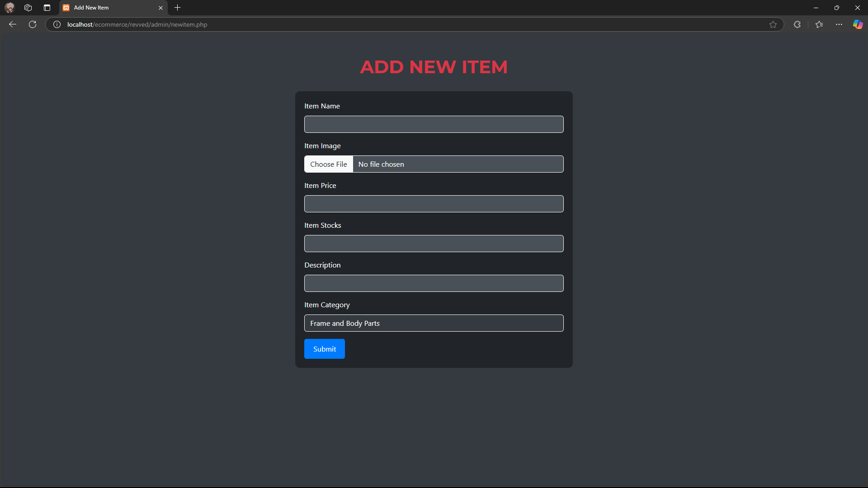Viewport: 868px width, 488px height.
Task: Toggle tab actions menu icon
Action: 47,8
